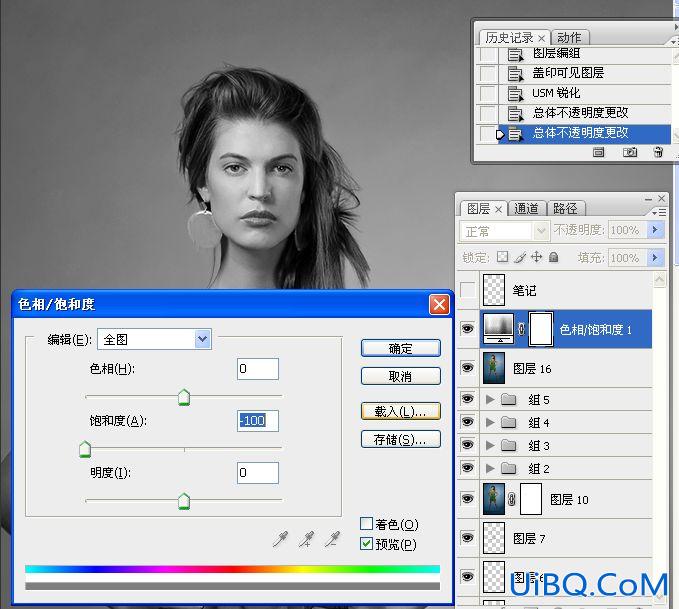The height and width of the screenshot is (609, 679).
Task: Select the 图层 7 layer name
Action: coord(529,538)
